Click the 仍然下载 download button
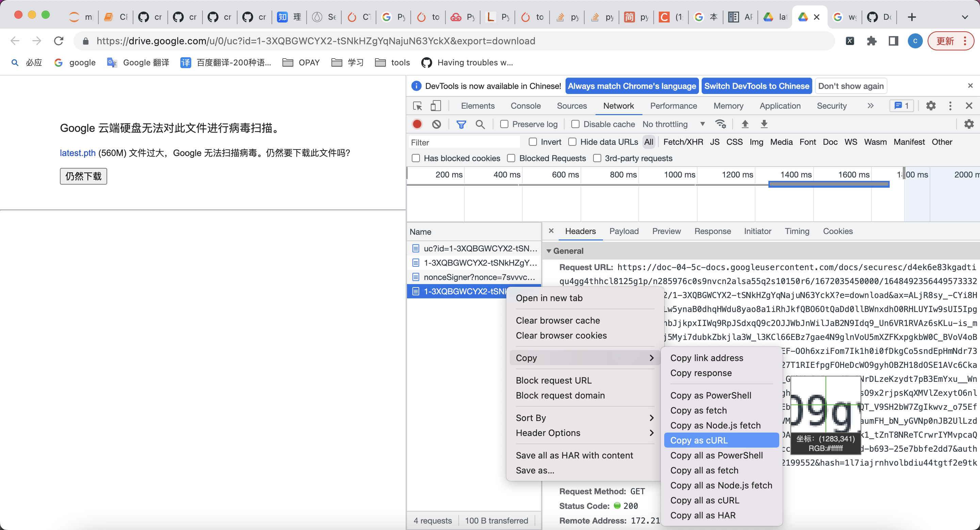The width and height of the screenshot is (980, 530). [83, 176]
